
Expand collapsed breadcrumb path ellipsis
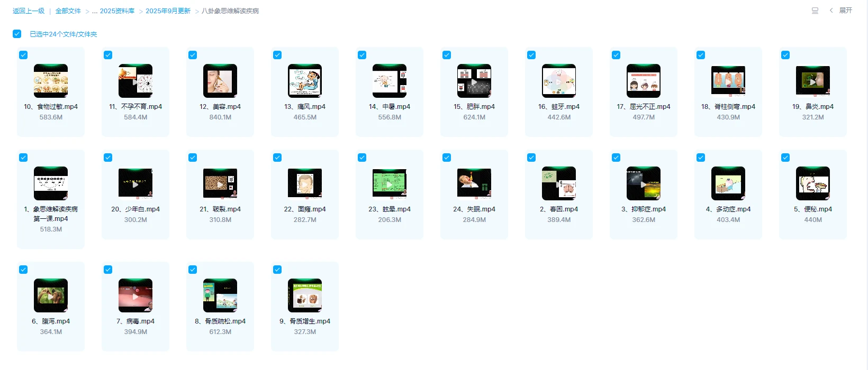(x=95, y=11)
